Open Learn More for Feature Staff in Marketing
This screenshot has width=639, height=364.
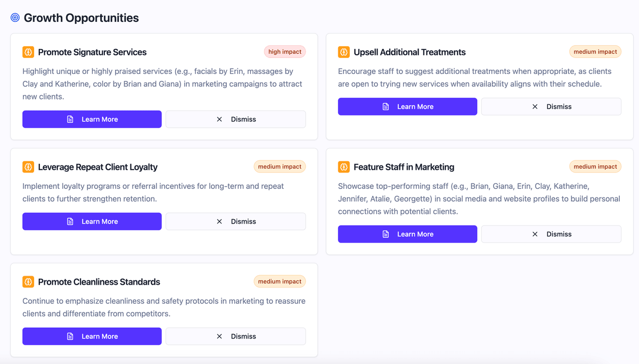click(x=407, y=234)
